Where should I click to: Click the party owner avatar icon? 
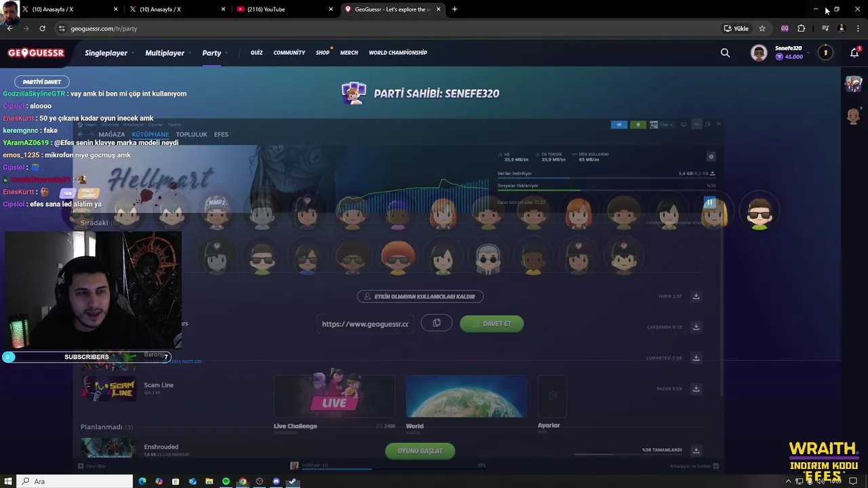[353, 94]
